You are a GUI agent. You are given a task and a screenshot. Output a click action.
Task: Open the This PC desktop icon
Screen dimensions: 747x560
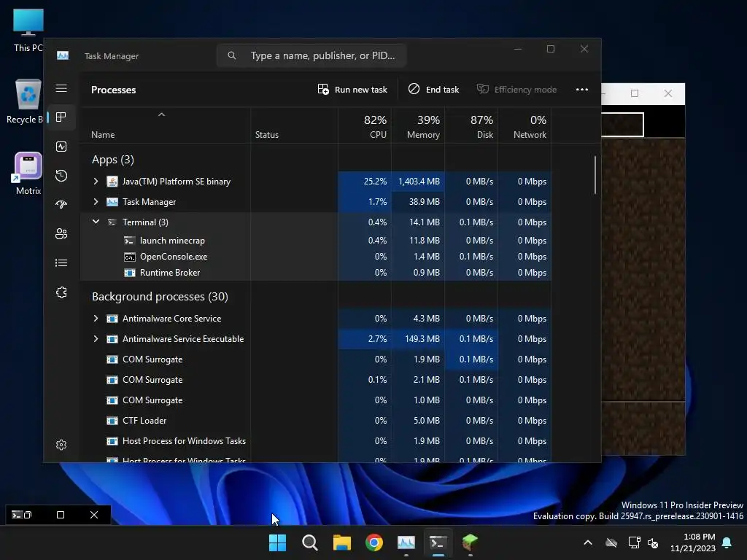[x=28, y=31]
